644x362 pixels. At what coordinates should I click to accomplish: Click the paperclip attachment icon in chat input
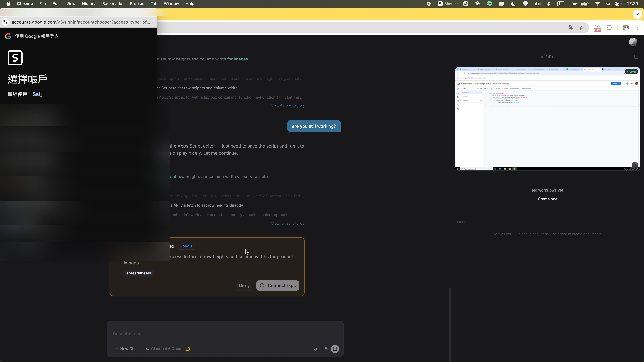click(x=316, y=349)
